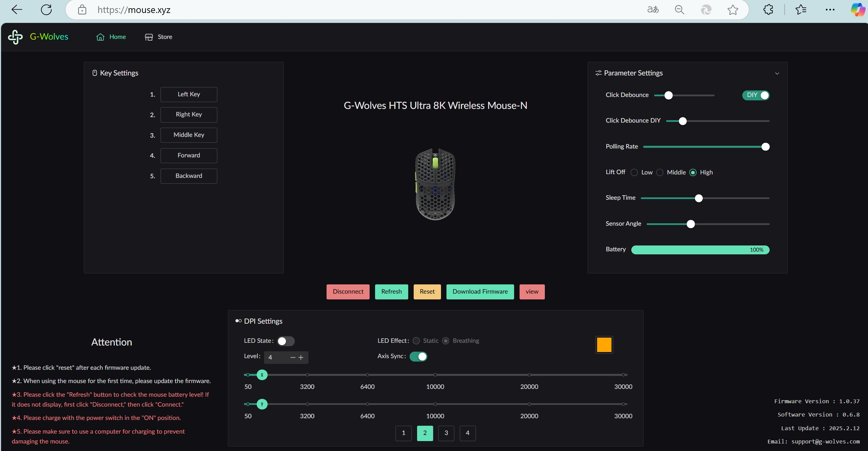
Task: Open browser settings and more menu
Action: 830,10
